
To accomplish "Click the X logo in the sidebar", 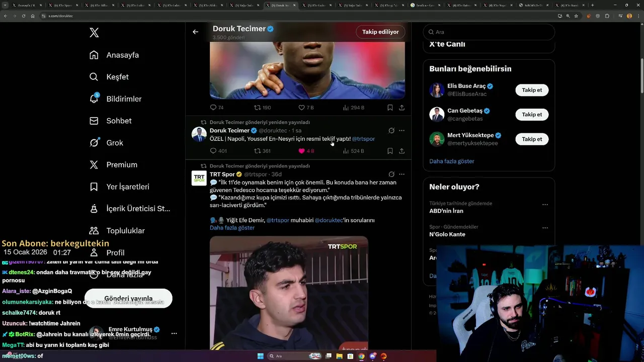I will [94, 33].
